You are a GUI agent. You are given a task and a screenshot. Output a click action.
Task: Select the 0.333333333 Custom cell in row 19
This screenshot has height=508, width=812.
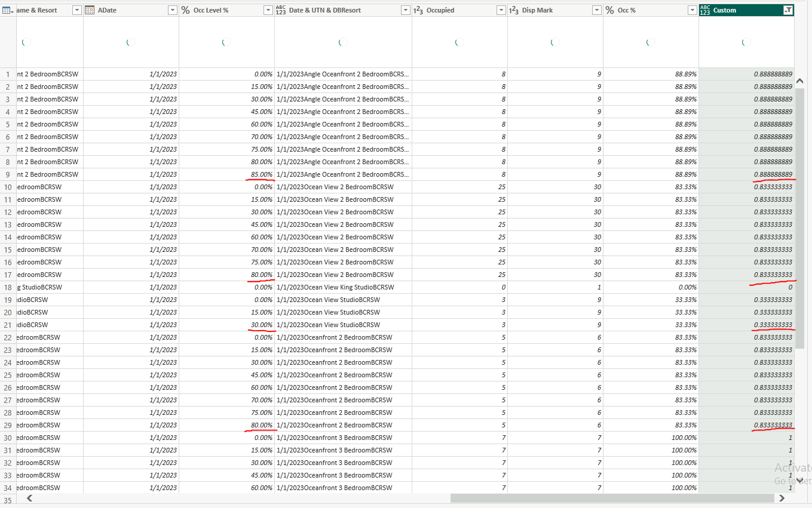point(746,300)
